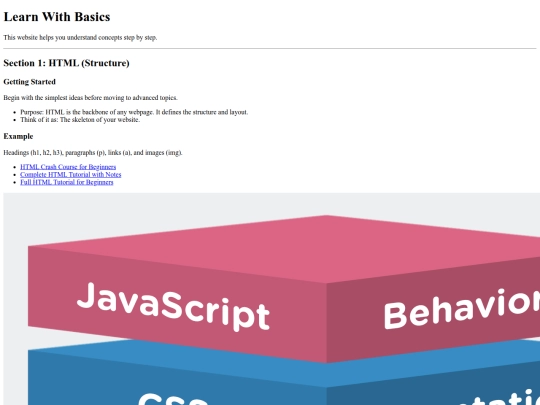Click the 'Begin with the simplest ideas' paragraph
The image size is (540, 405).
click(91, 98)
